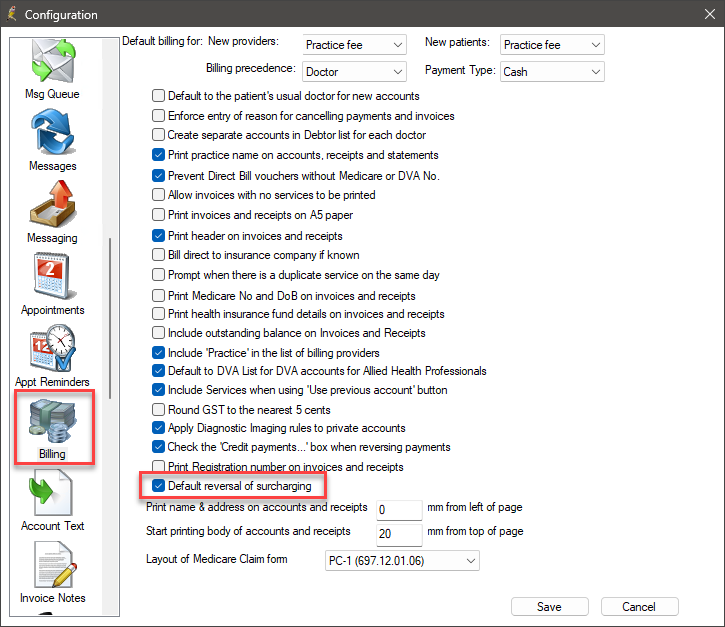This screenshot has height=627, width=725.
Task: Select the Messages icon in sidebar
Action: [52, 134]
